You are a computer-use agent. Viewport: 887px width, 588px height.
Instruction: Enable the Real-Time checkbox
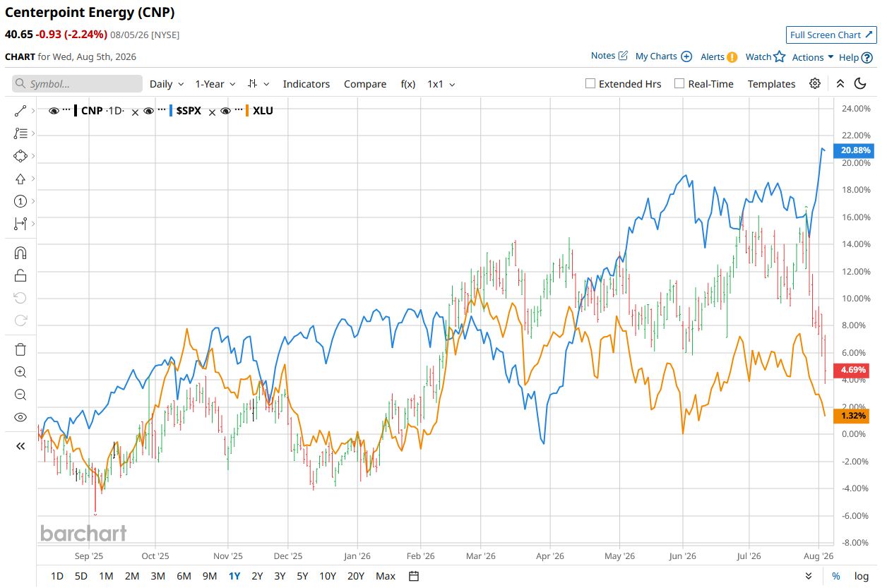pyautogui.click(x=679, y=83)
